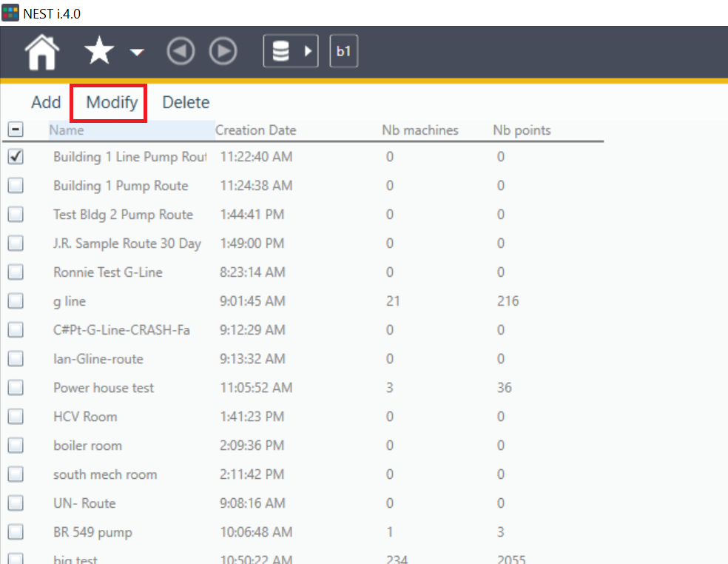Select the Ronnie Test G-Line name
This screenshot has width=728, height=564.
pyautogui.click(x=108, y=272)
